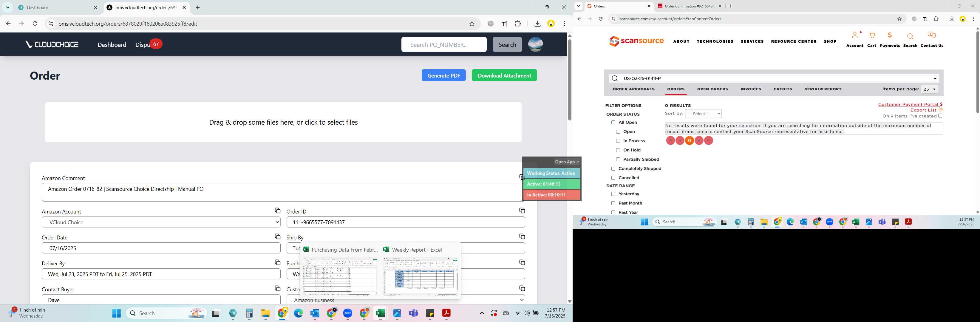Viewport: 980px width, 322px height.
Task: Open Adobe Acrobat from the main taskbar
Action: click(446, 313)
